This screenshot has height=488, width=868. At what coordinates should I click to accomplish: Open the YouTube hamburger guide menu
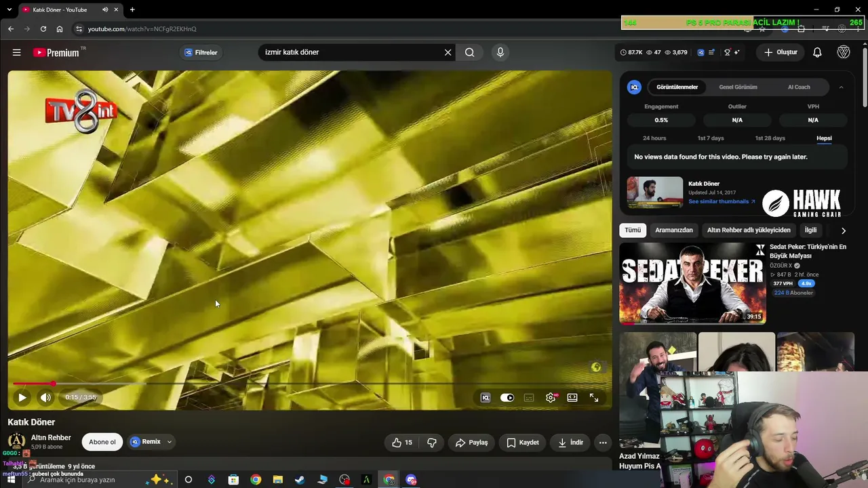[16, 52]
